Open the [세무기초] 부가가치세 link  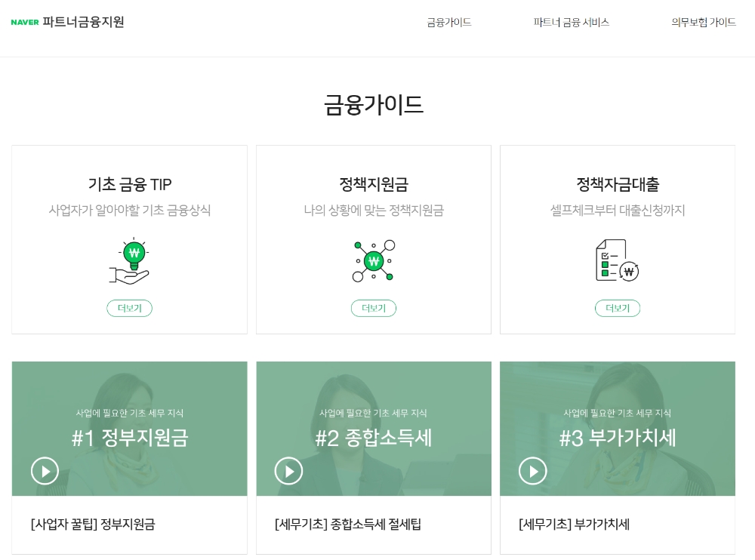click(574, 524)
